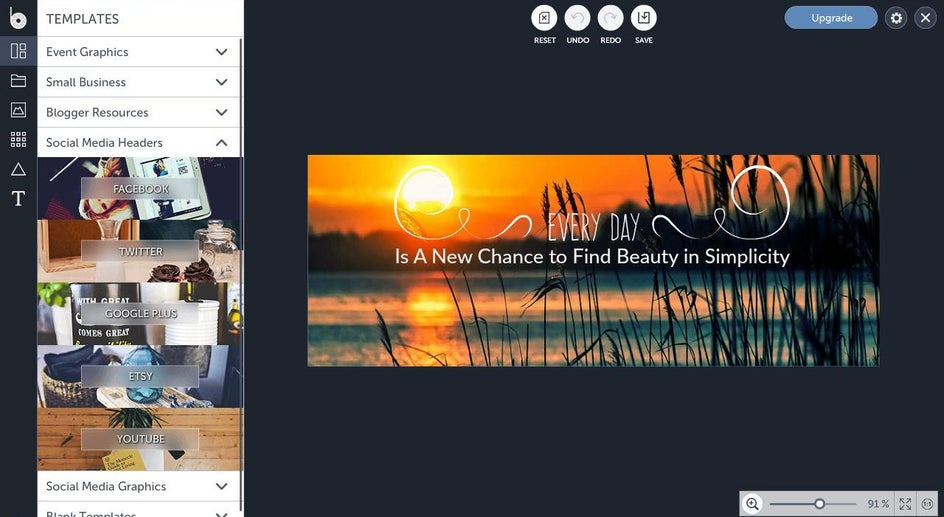Open the Templates panel icon in sidebar
Image resolution: width=944 pixels, height=517 pixels.
click(x=18, y=51)
